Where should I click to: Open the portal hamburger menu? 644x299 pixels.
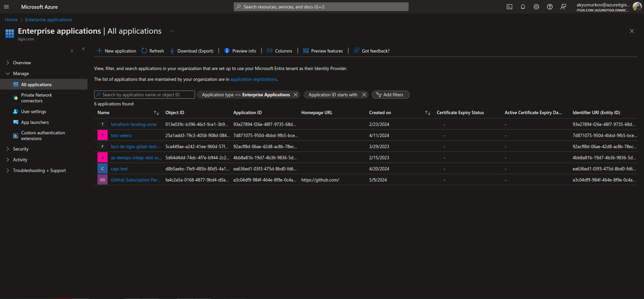[x=6, y=7]
